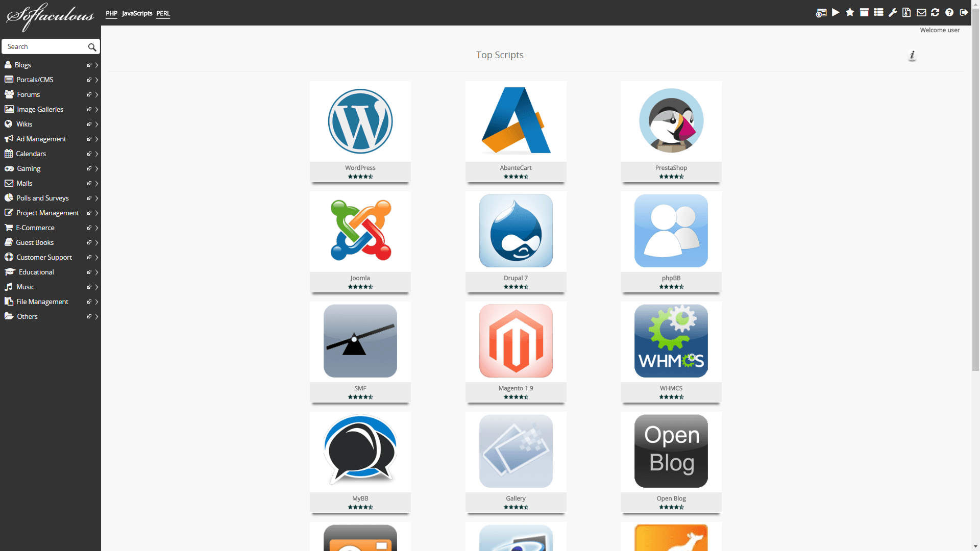This screenshot has height=551, width=980.
Task: Switch to the JavaScripts tab
Action: click(137, 13)
